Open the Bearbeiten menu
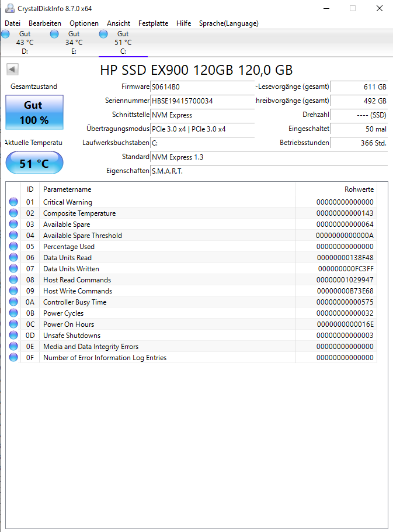Screen dimensions: 393x532 [45, 23]
